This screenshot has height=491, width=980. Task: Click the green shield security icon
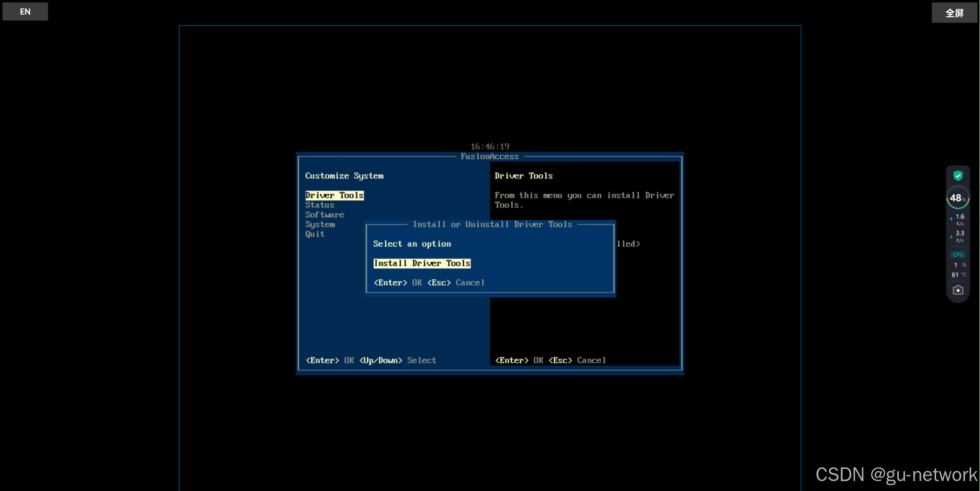pyautogui.click(x=958, y=176)
